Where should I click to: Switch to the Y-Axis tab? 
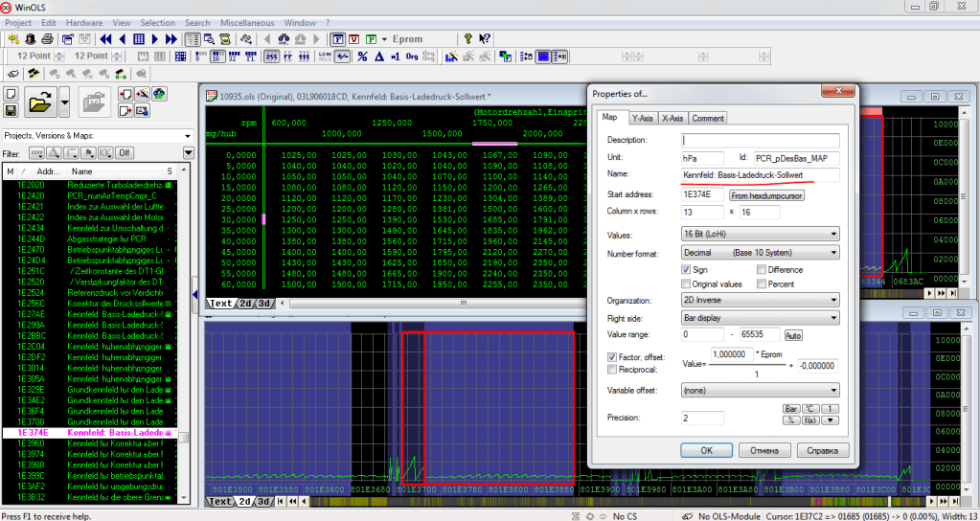point(642,118)
